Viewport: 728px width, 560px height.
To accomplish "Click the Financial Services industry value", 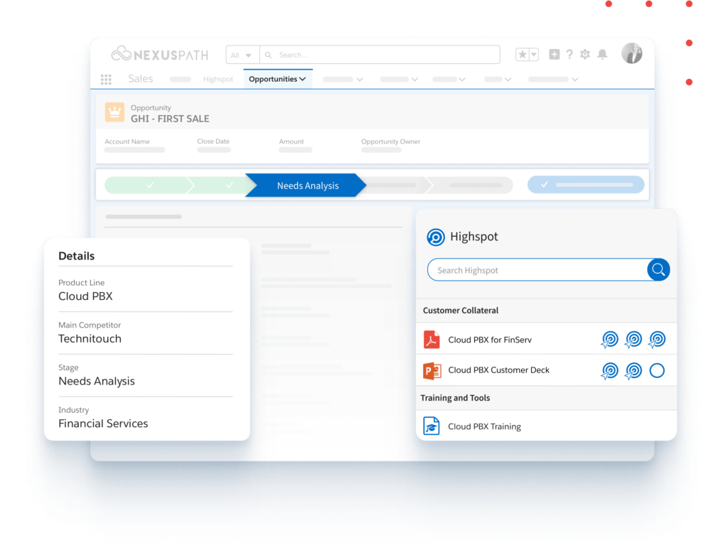I will pyautogui.click(x=103, y=423).
